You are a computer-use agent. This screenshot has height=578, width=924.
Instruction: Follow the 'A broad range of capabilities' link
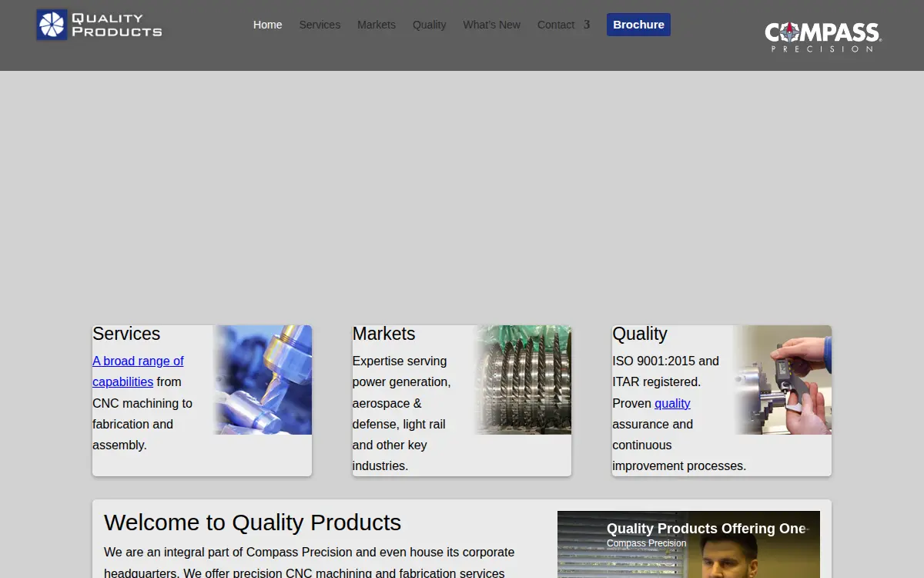click(138, 371)
